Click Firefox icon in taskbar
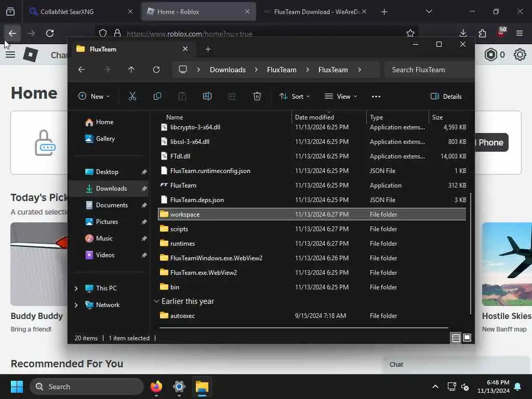Image resolution: width=532 pixels, height=399 pixels. tap(156, 387)
